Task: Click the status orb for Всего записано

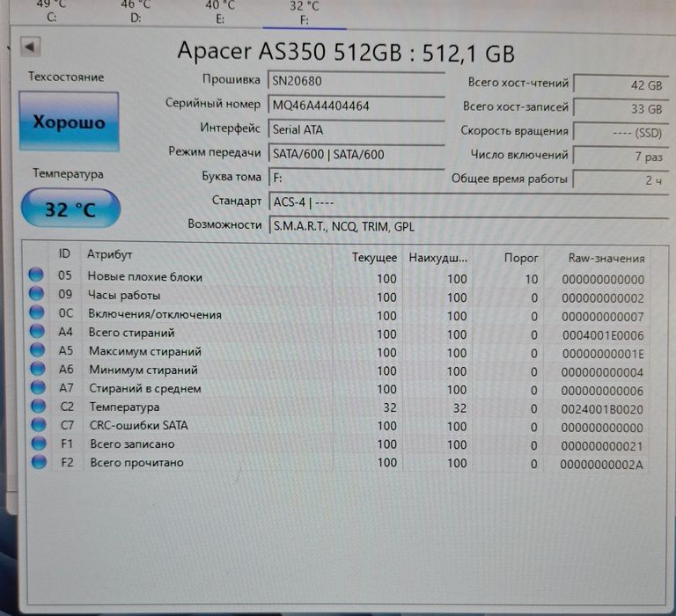Action: click(x=39, y=443)
